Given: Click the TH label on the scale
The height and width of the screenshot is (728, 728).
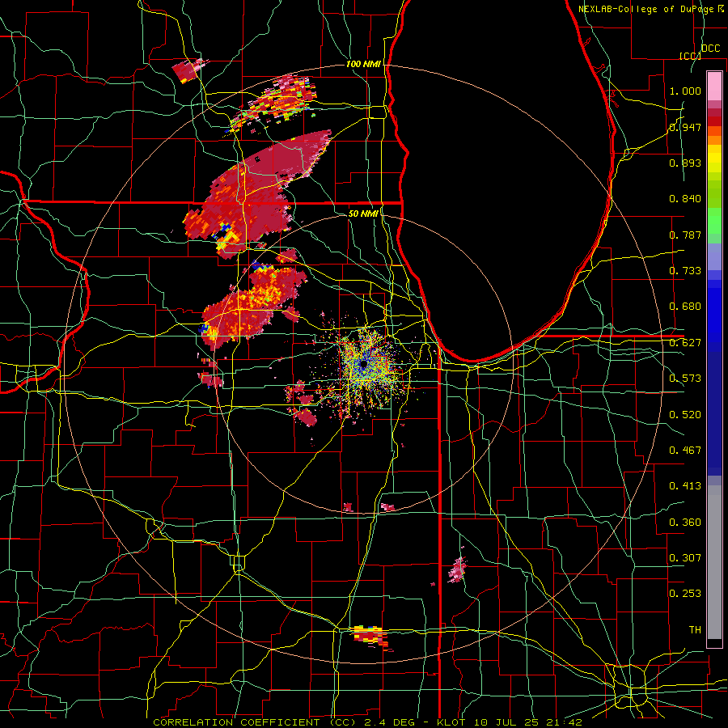Looking at the screenshot, I should pyautogui.click(x=695, y=629).
